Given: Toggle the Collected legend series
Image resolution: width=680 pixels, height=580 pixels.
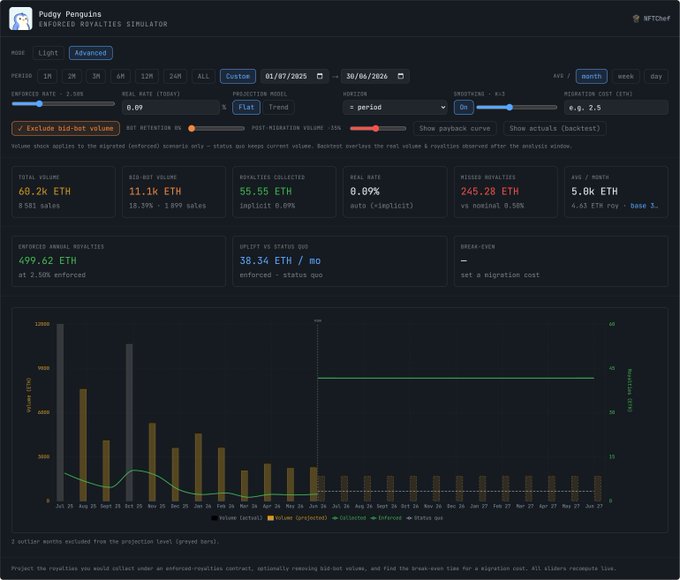Looking at the screenshot, I should coord(349,518).
